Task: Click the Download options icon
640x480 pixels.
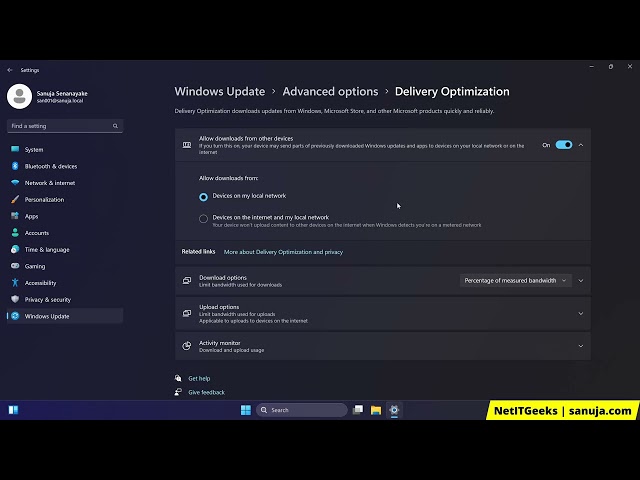Action: click(x=187, y=281)
